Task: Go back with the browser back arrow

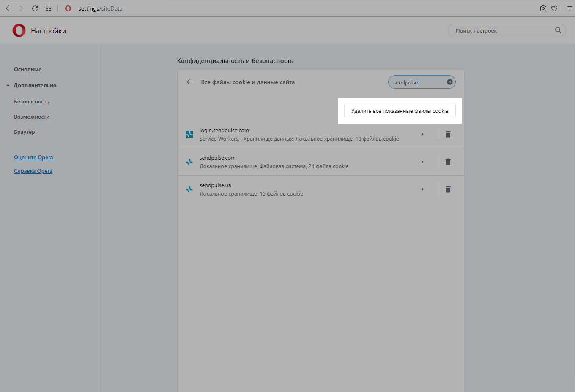Action: [8, 8]
